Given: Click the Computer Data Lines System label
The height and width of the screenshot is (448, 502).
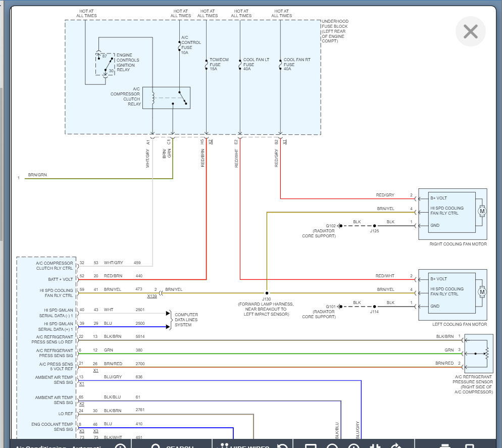Looking at the screenshot, I should [186, 320].
